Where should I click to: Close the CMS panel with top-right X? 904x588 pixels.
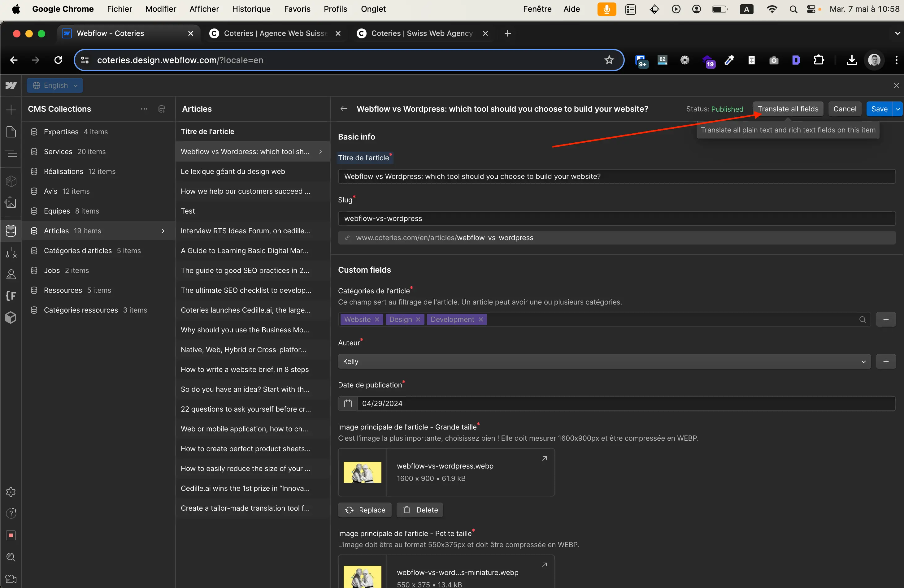coord(896,85)
